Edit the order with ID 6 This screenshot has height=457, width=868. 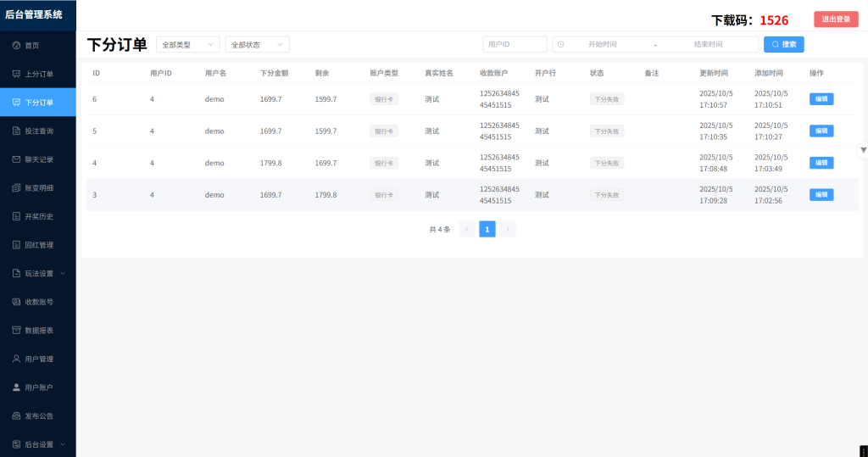821,99
